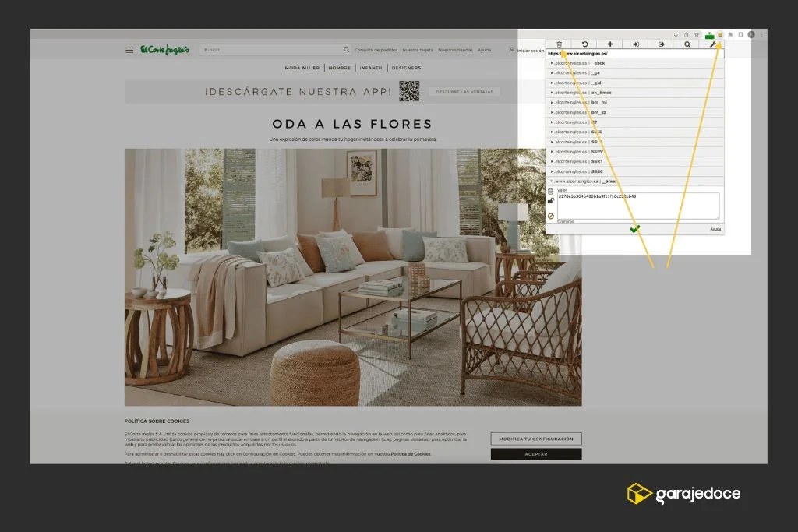Click the import cookies icon
The image size is (798, 532).
tap(636, 44)
